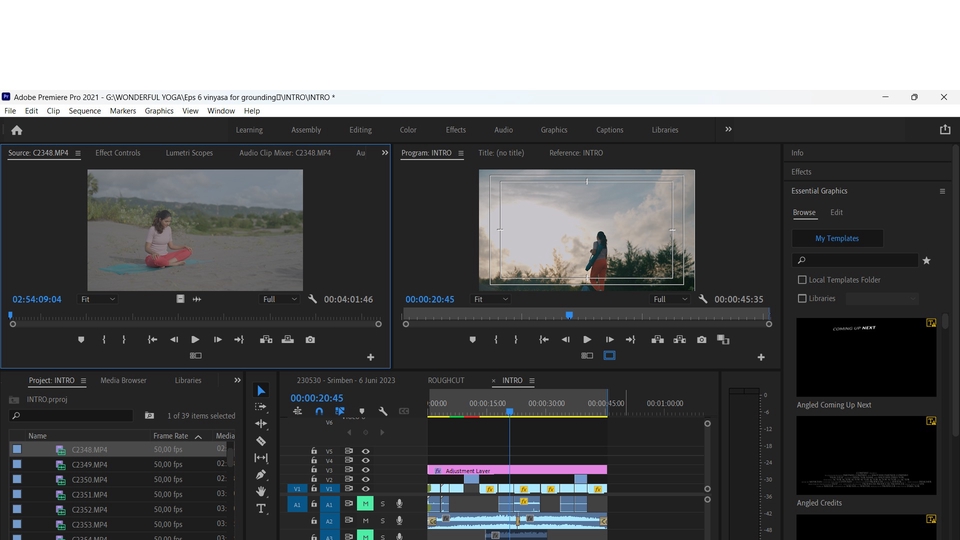Image resolution: width=960 pixels, height=540 pixels.
Task: Export frame from Program monitor
Action: click(x=702, y=339)
